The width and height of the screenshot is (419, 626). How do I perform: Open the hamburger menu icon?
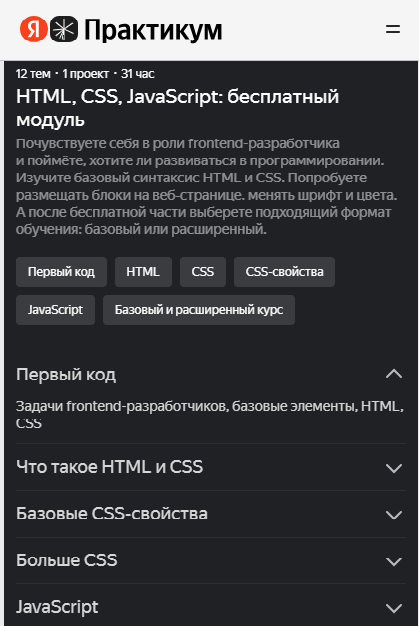pos(393,29)
